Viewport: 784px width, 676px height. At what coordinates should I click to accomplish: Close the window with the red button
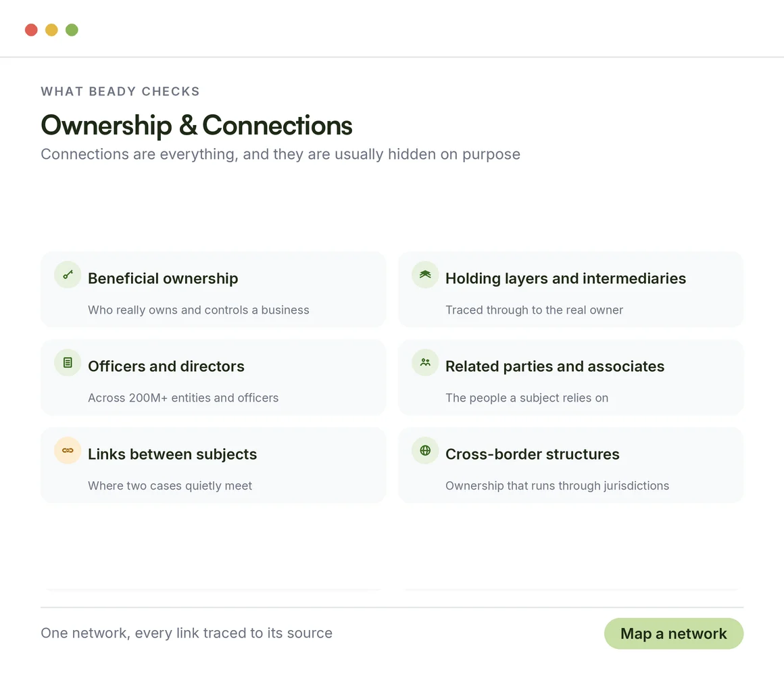tap(32, 30)
